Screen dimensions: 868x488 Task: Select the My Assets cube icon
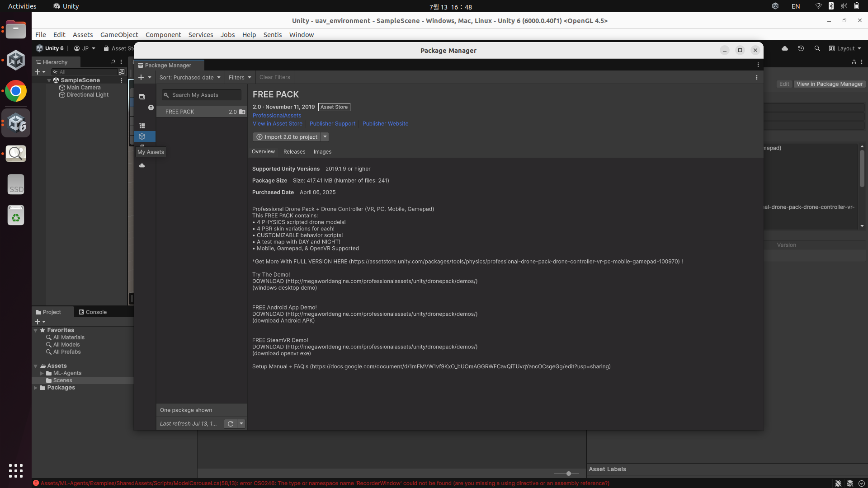point(142,136)
